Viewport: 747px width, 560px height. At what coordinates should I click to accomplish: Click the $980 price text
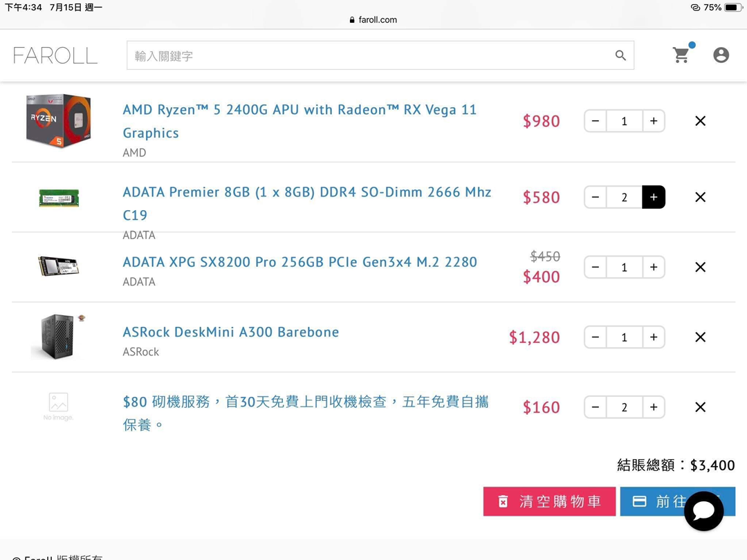(541, 121)
